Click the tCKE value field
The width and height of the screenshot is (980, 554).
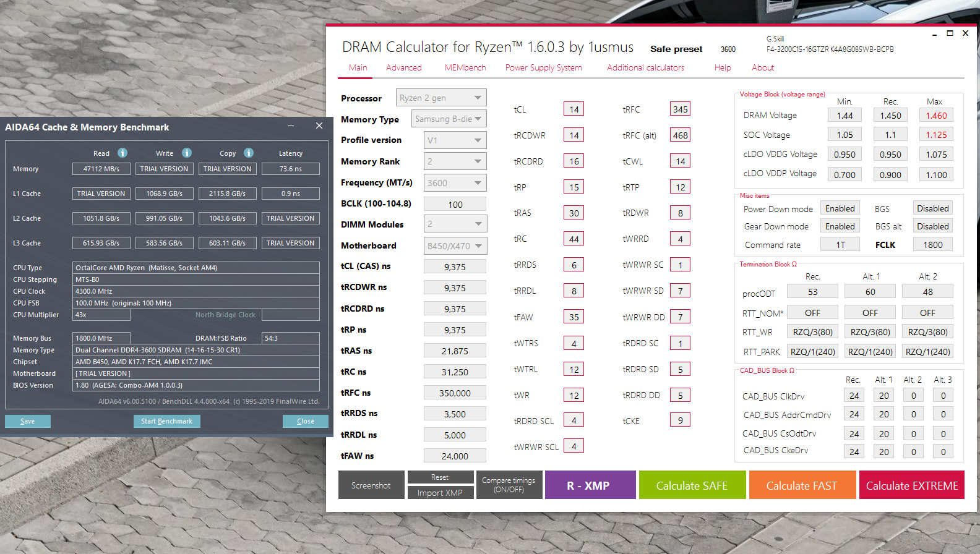(681, 420)
